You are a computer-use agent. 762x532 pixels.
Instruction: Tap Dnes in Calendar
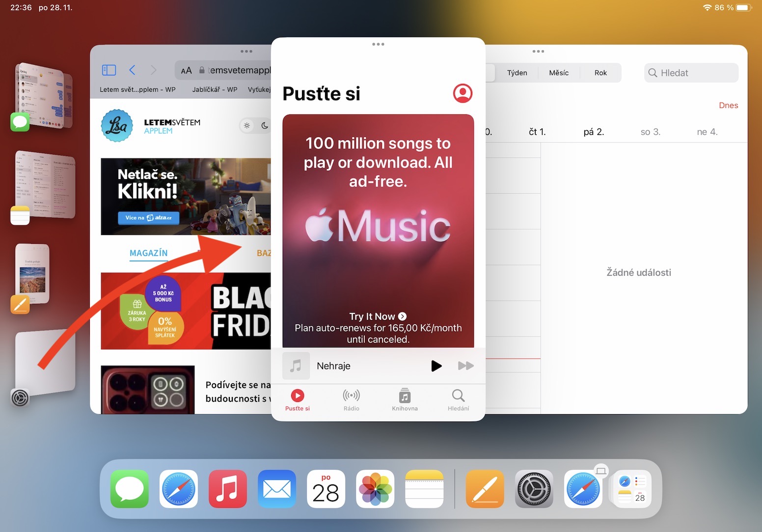click(x=728, y=105)
